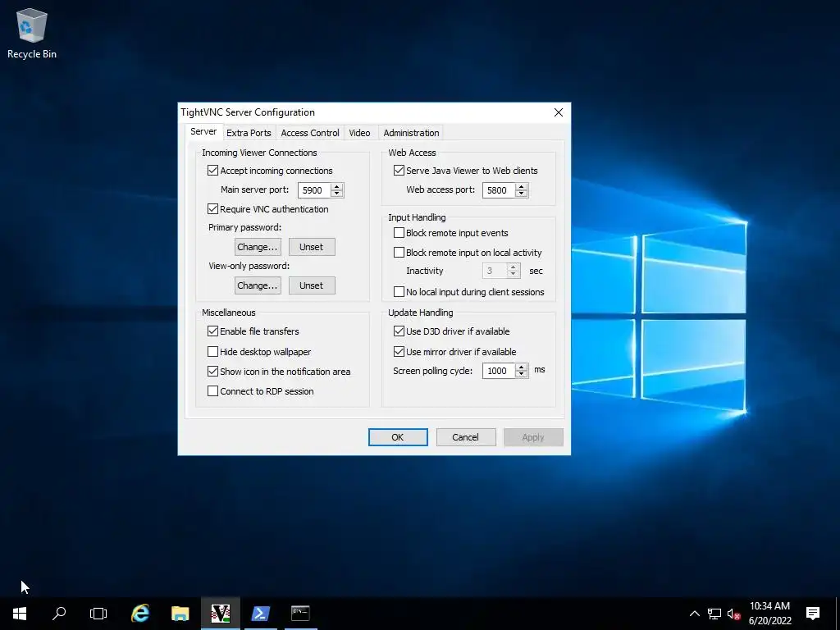Click the Web access port field

[x=499, y=190]
